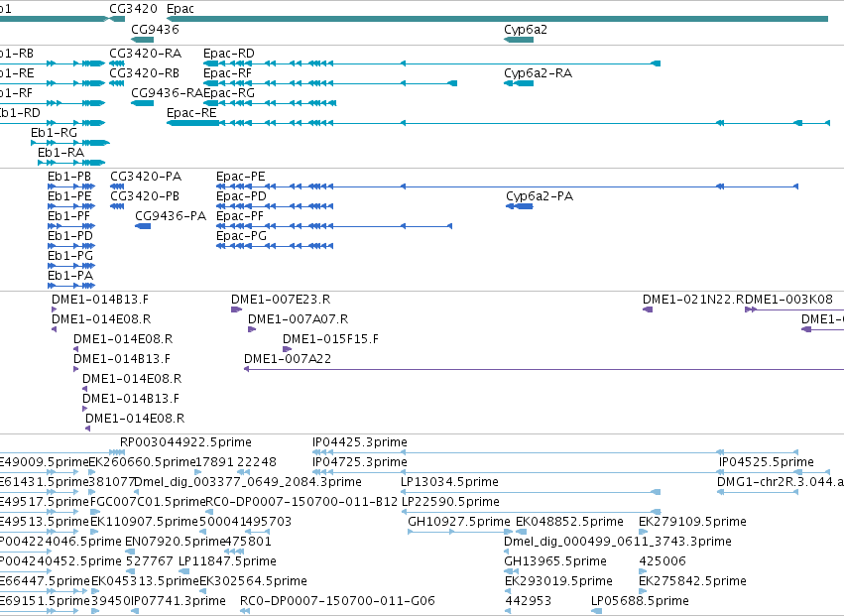Open the CG3420-RA transcript label
This screenshot has width=844, height=616.
146,54
